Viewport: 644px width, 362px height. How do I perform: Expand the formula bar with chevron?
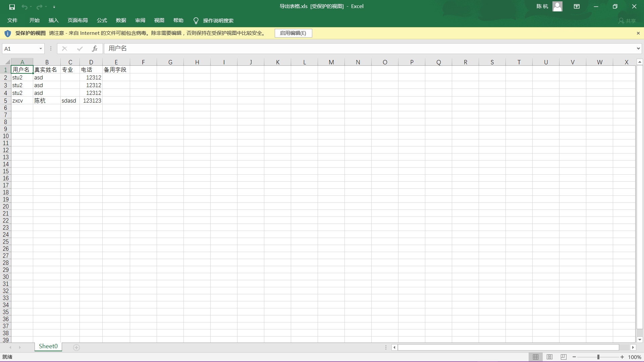[x=638, y=49]
